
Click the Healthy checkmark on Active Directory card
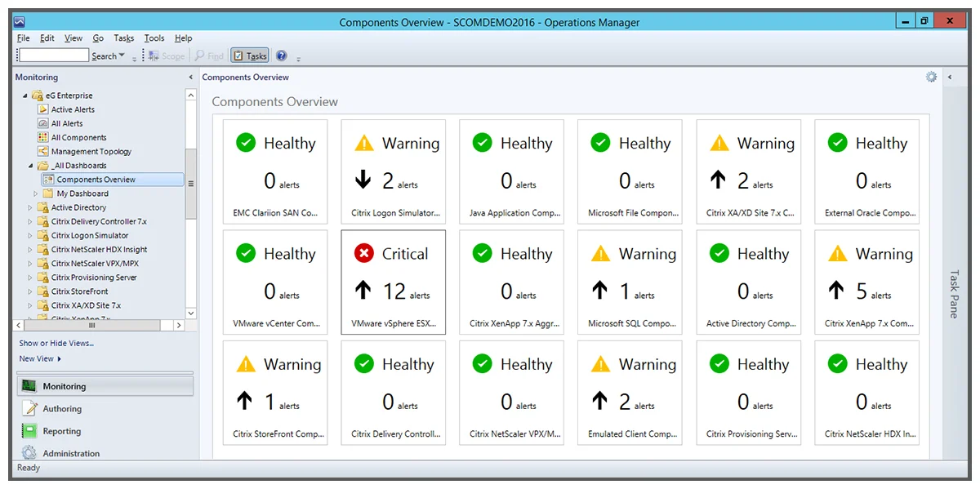point(719,254)
